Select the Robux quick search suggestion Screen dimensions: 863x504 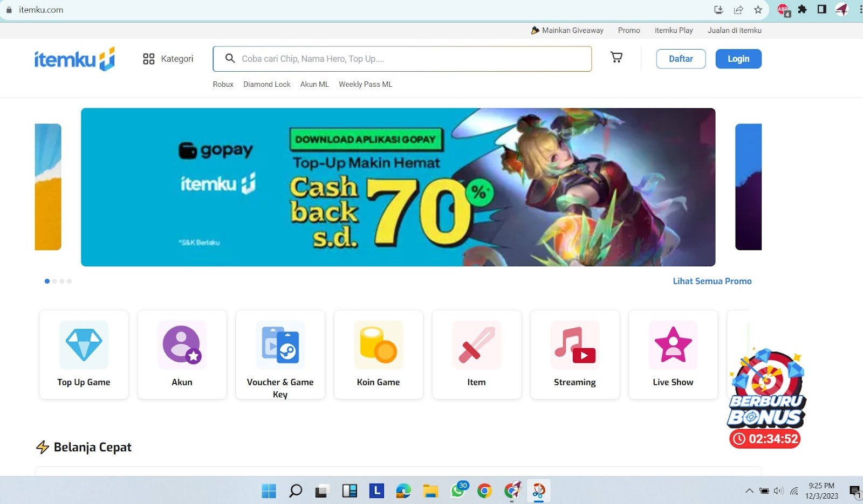(223, 84)
